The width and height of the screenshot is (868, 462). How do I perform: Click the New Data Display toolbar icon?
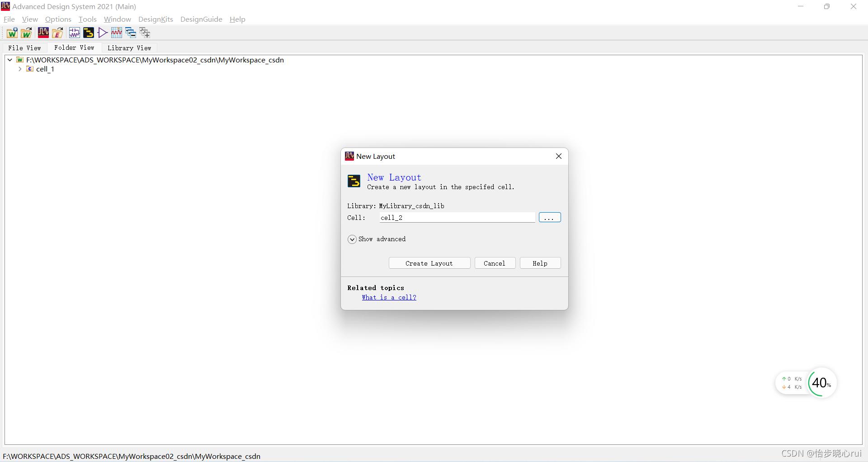click(x=117, y=33)
